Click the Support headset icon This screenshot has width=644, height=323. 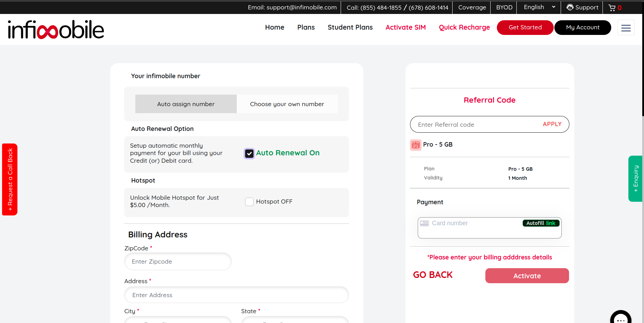570,7
